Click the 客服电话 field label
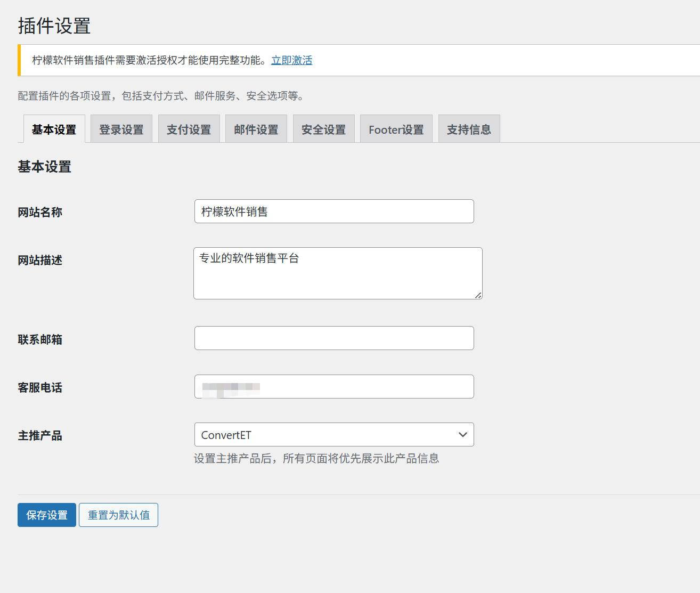Screen dimensions: 700x593 click(x=40, y=388)
